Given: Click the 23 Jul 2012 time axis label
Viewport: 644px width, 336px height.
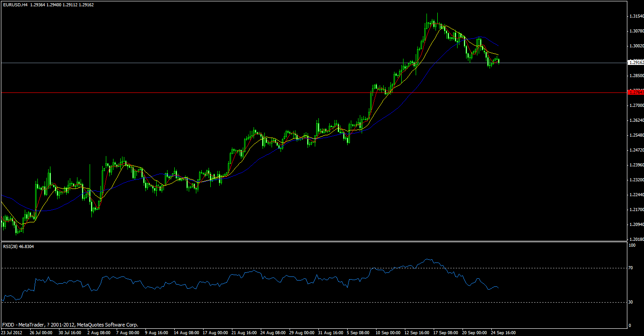Looking at the screenshot, I should pyautogui.click(x=11, y=331).
